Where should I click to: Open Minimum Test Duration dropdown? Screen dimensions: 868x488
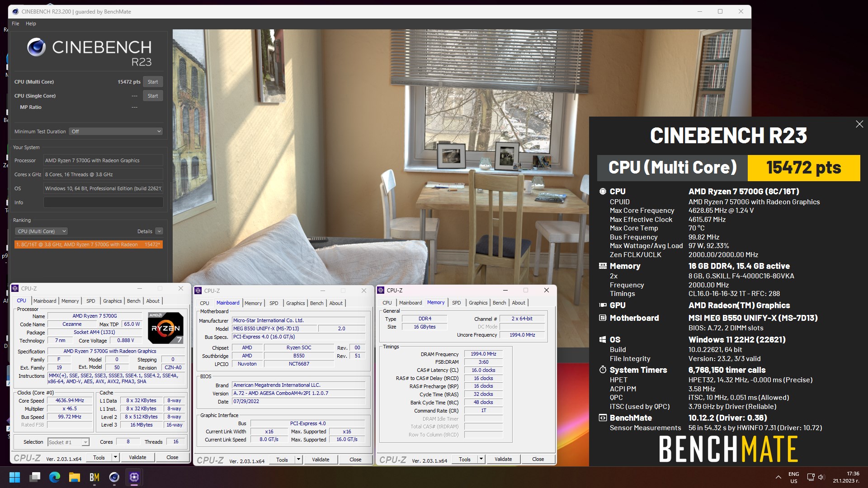[x=116, y=131]
